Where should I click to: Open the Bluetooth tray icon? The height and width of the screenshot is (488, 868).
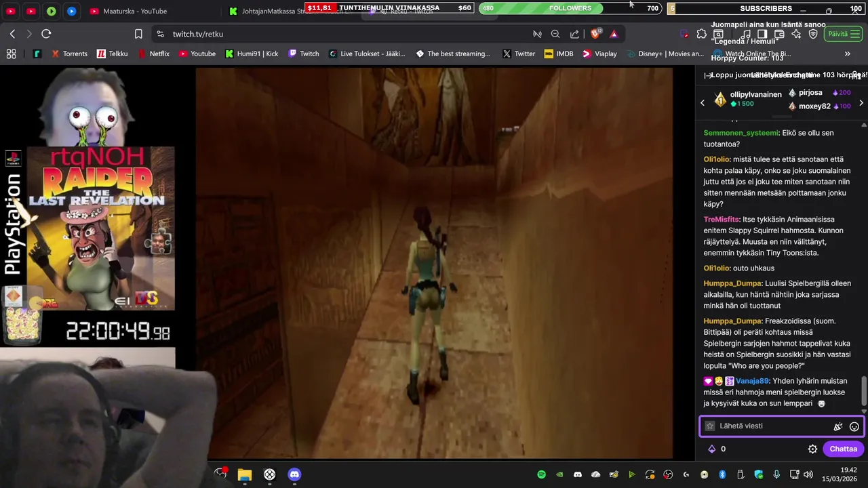[x=722, y=474]
